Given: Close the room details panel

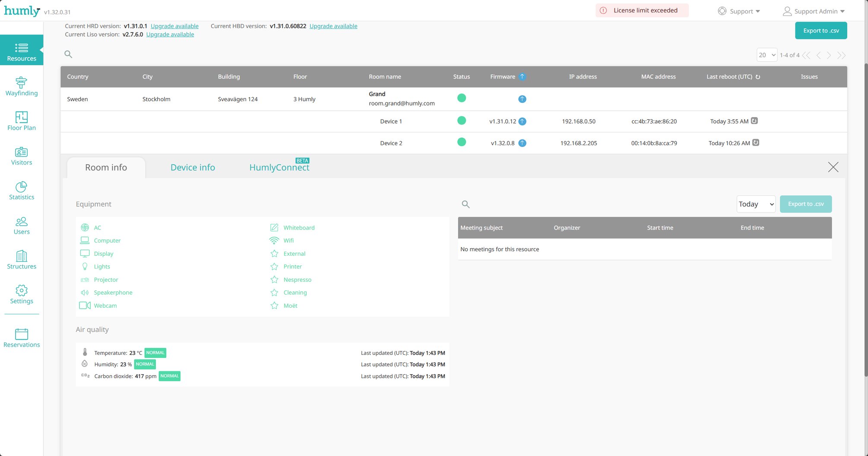Looking at the screenshot, I should (833, 167).
